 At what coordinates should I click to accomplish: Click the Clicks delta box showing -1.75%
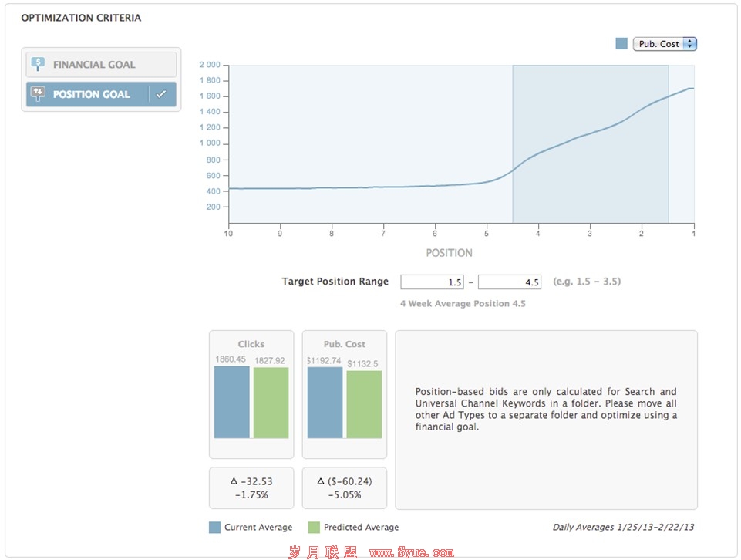[x=251, y=487]
